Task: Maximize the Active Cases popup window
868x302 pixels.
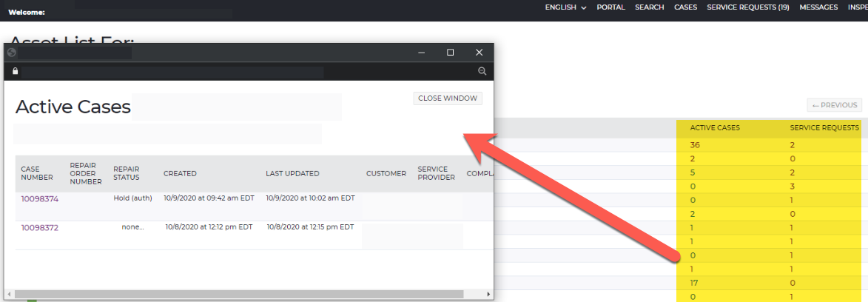Action: coord(450,52)
